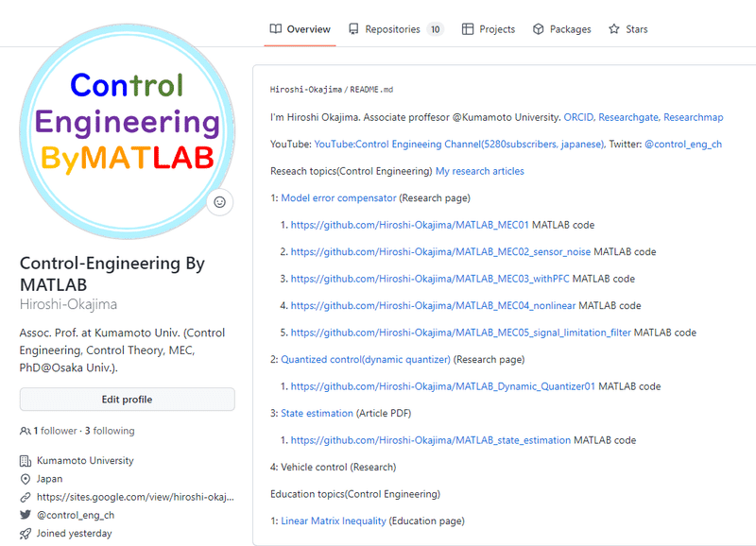Click the Projects table icon

click(468, 29)
